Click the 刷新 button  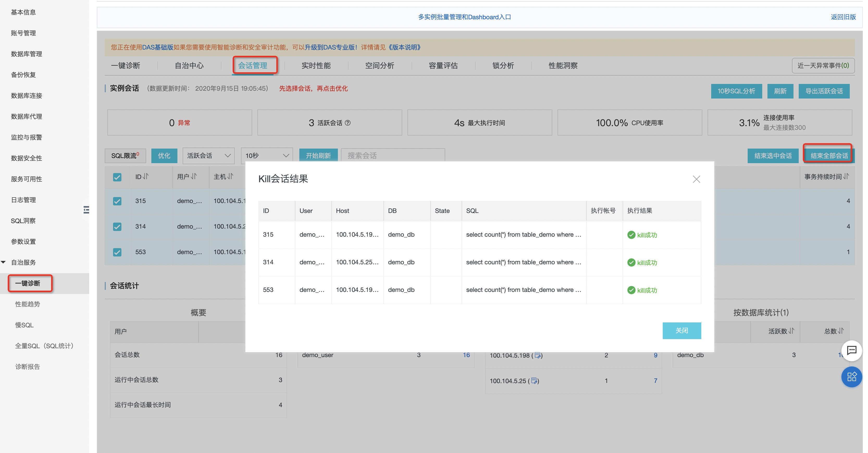coord(780,91)
